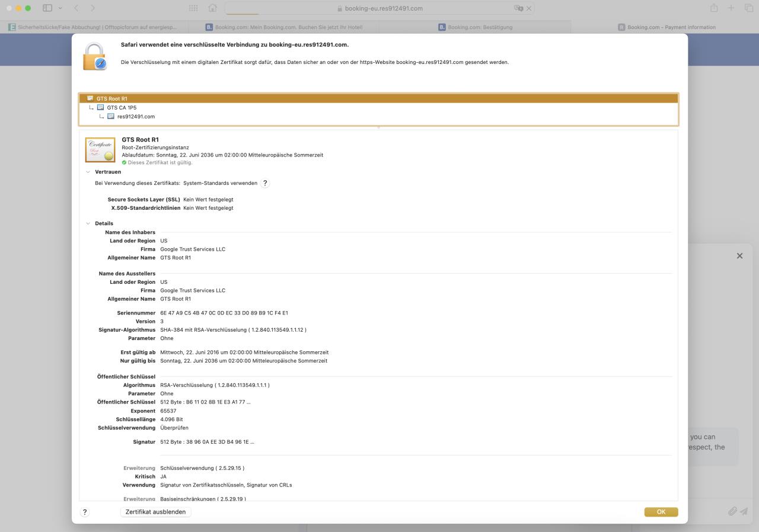Click Schlüssellänge value 4.096 Bit
Screen dimensions: 759x532
(x=171, y=419)
